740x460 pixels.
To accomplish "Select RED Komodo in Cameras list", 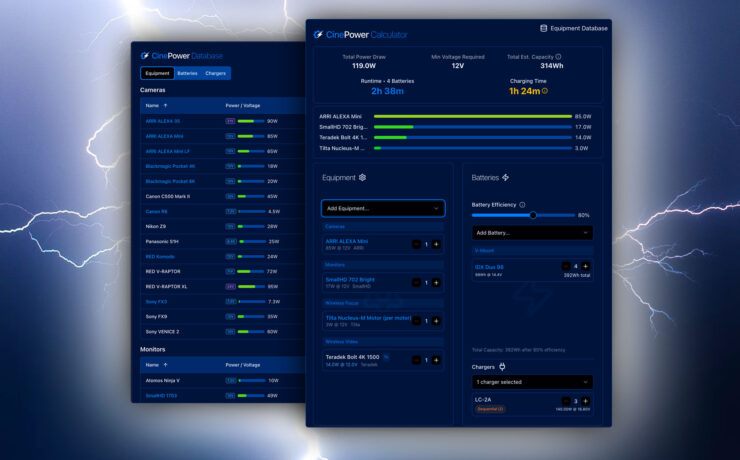I will click(x=160, y=257).
